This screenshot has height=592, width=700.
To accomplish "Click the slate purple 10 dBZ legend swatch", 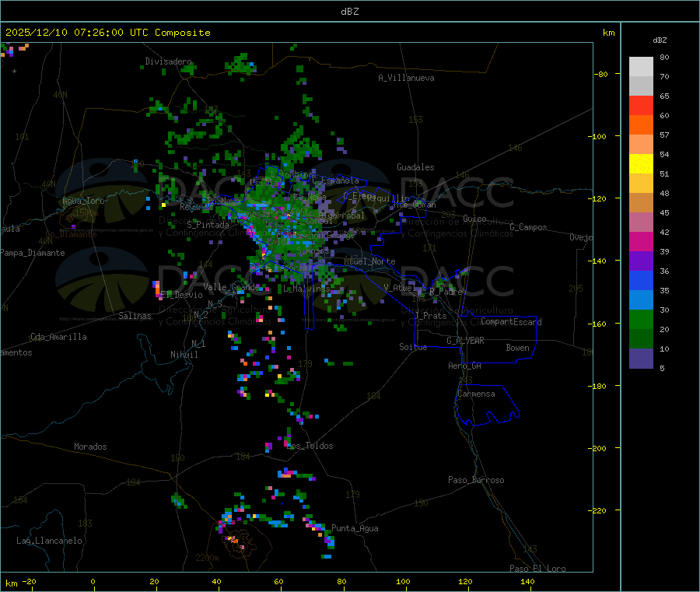I will point(641,359).
